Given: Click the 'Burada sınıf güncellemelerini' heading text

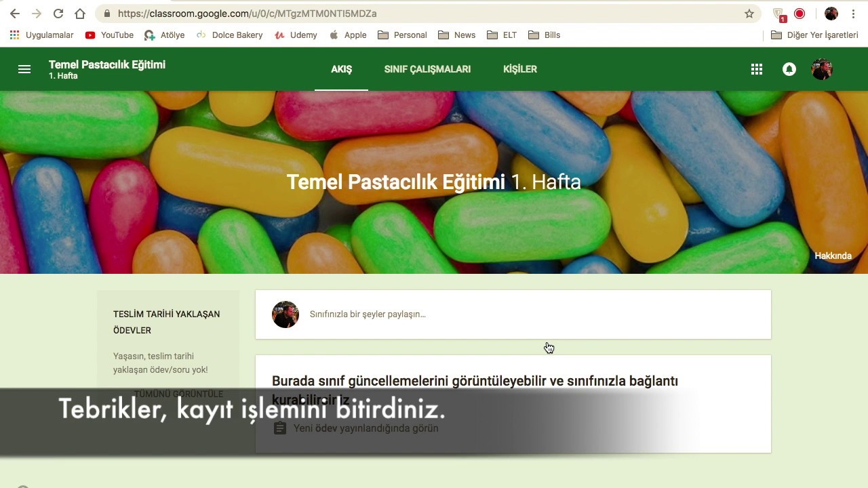Looking at the screenshot, I should click(475, 390).
